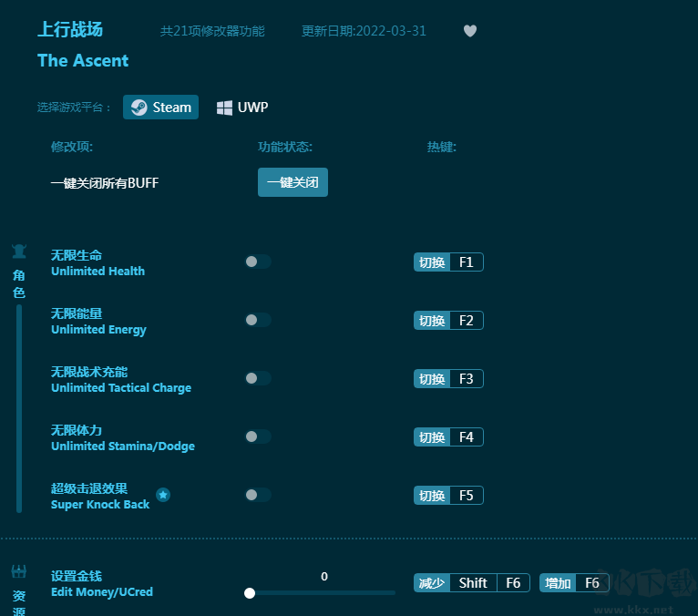This screenshot has width=698, height=616.
Task: Select the UWP platform option
Action: coord(242,108)
